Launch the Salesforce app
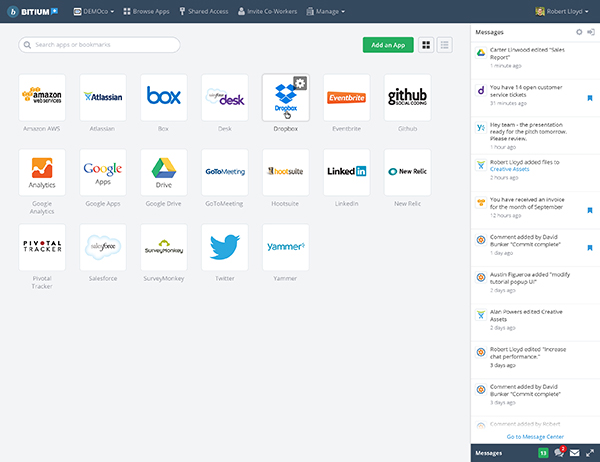The image size is (600, 462). (103, 247)
